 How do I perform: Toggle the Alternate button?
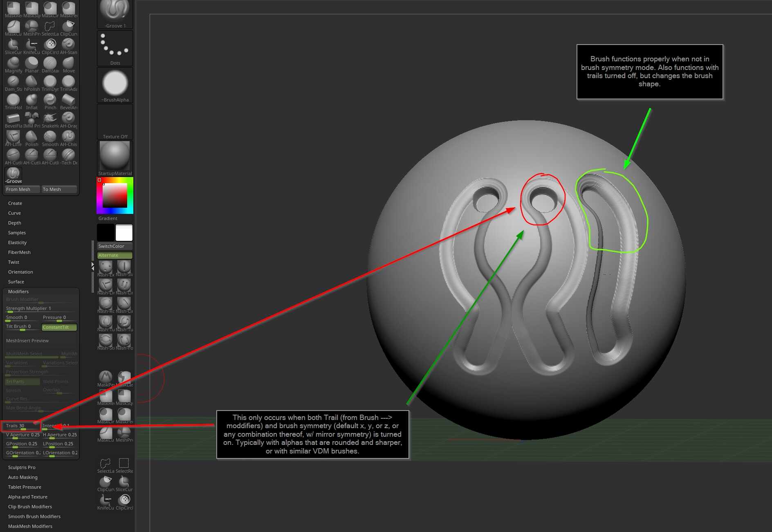(115, 256)
